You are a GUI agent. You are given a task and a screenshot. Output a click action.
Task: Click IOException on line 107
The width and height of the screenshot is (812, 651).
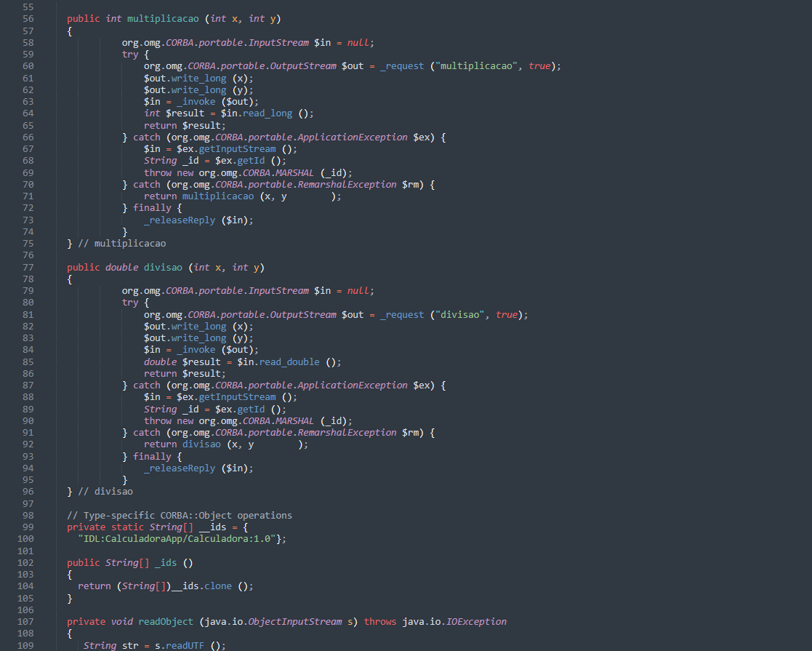[x=476, y=621]
